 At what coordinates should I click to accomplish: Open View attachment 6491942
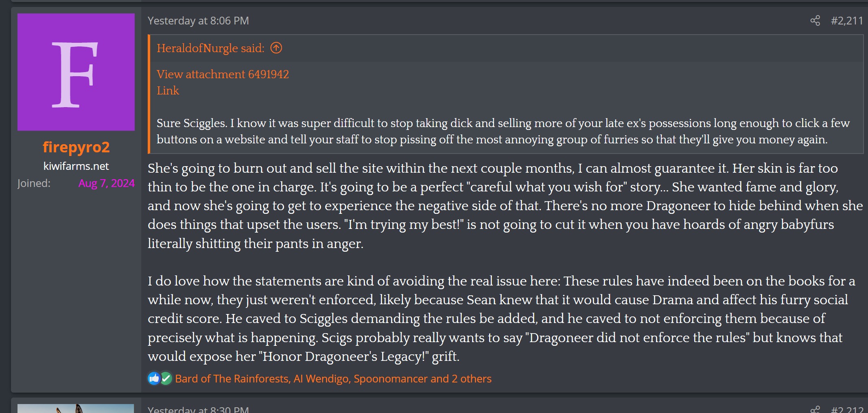(223, 74)
